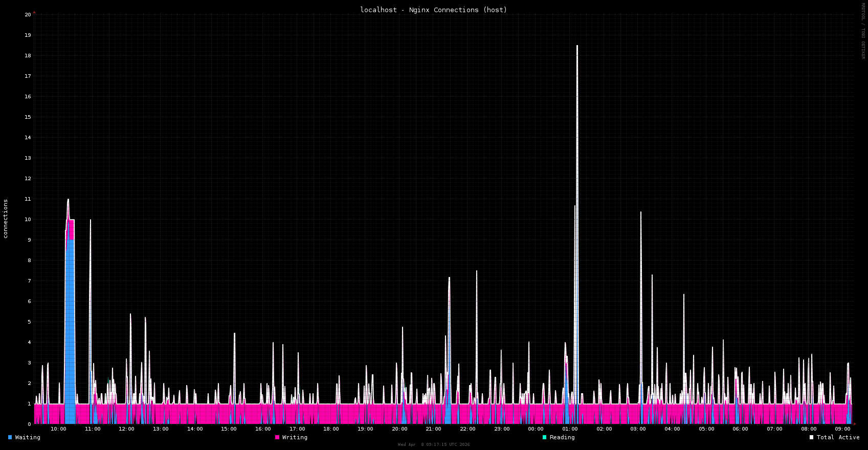
Task: Select the Reading legend label text
Action: tap(562, 437)
